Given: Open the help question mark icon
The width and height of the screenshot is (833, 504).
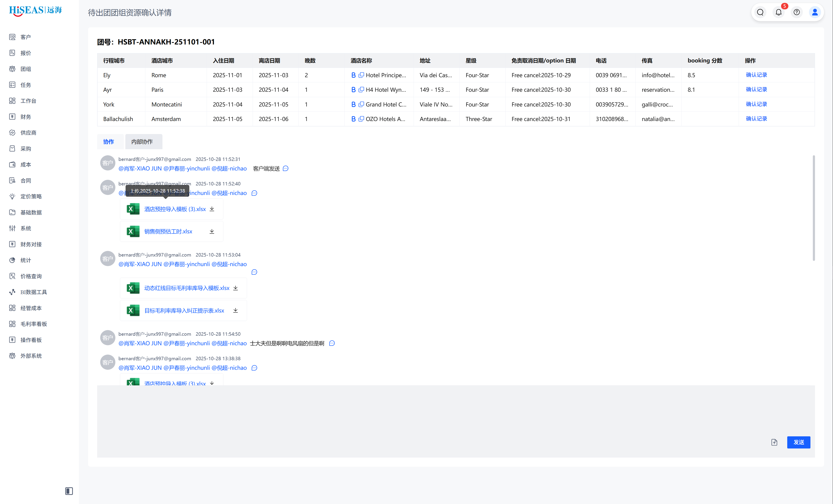Looking at the screenshot, I should click(x=797, y=13).
